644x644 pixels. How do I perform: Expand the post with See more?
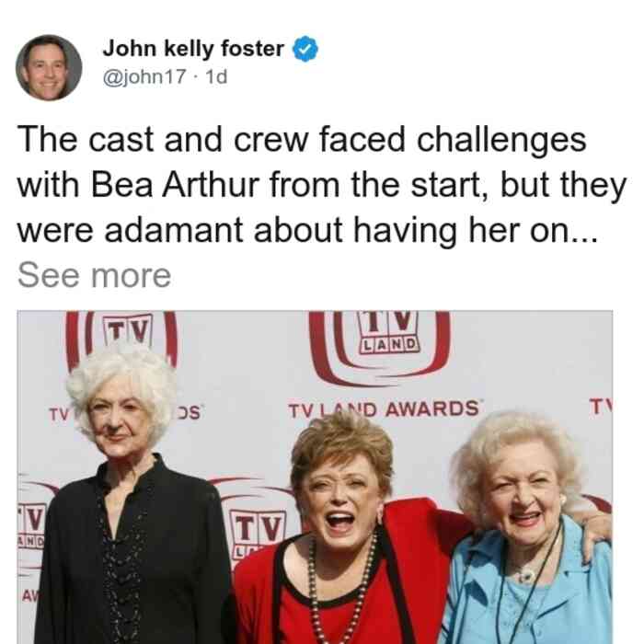(x=94, y=275)
